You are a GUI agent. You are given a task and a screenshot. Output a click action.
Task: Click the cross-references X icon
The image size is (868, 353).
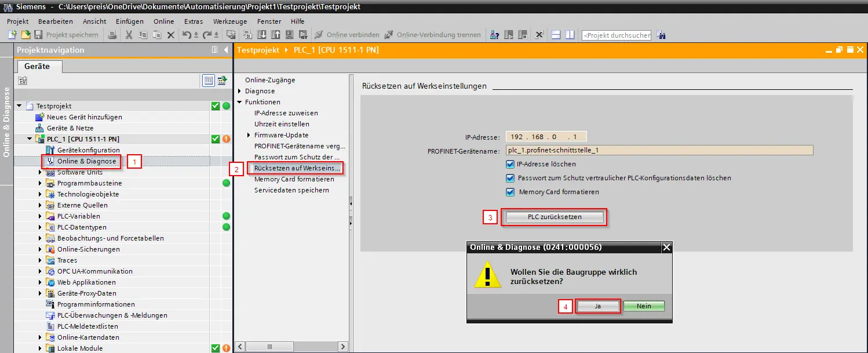coord(539,35)
